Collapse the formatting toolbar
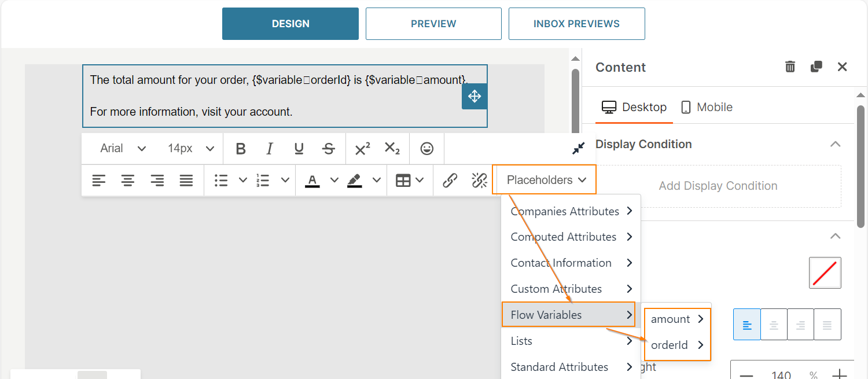 pos(578,149)
